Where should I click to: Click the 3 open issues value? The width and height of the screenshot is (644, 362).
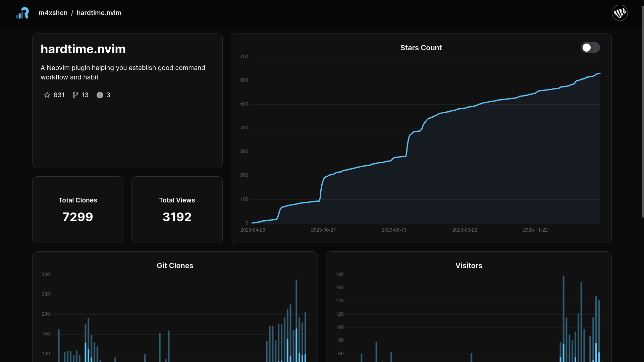tap(108, 95)
